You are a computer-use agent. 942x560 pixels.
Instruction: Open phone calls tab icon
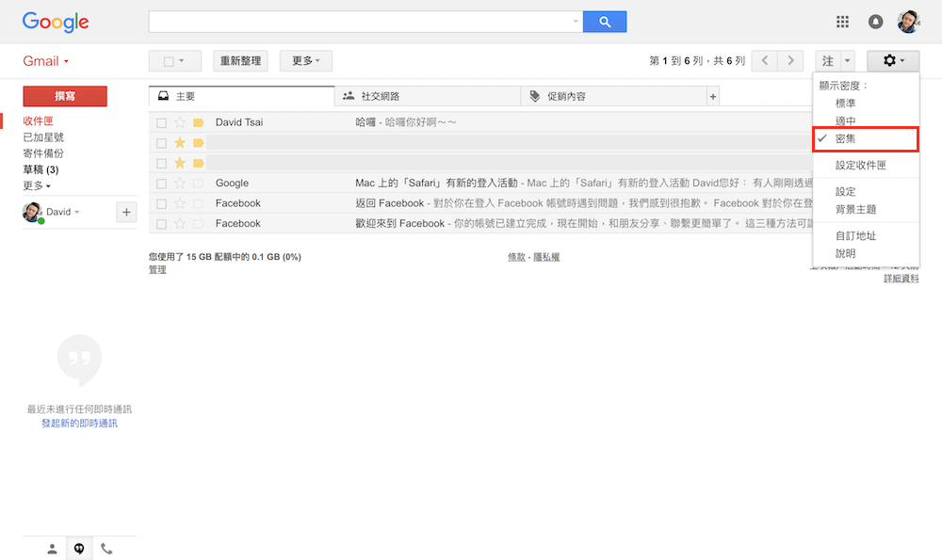click(x=106, y=549)
